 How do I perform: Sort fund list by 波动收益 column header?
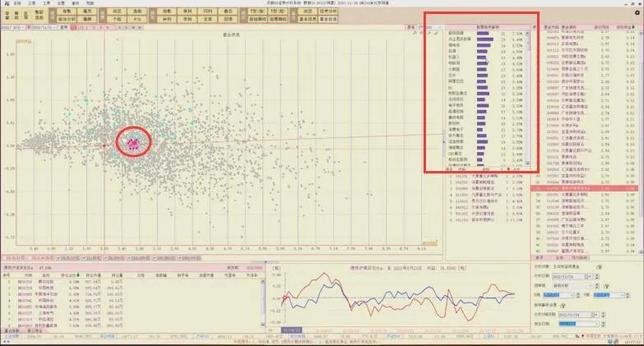click(625, 27)
